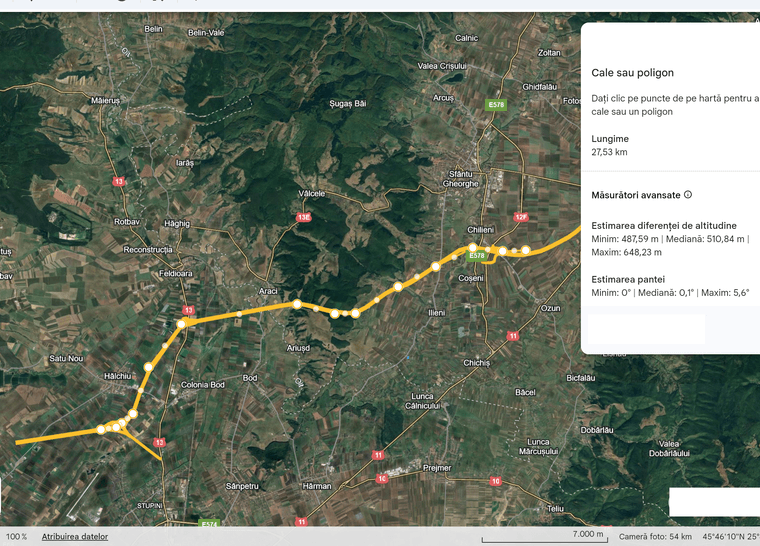Click the Feldioara town label
The height and width of the screenshot is (546, 760).
[175, 272]
